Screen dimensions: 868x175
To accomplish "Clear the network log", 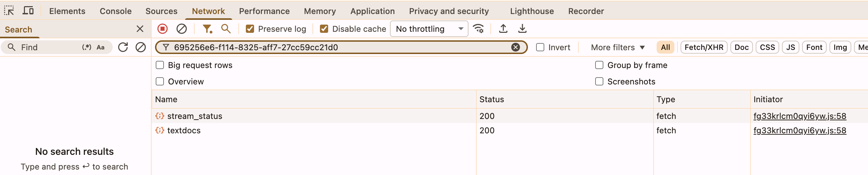I will tap(182, 29).
